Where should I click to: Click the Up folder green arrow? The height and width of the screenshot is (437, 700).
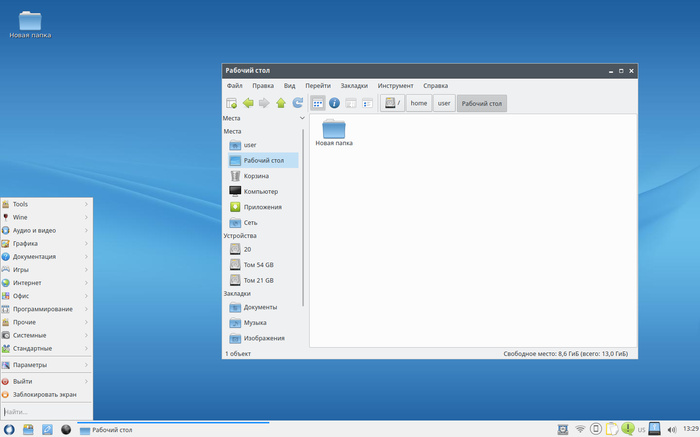click(x=281, y=103)
